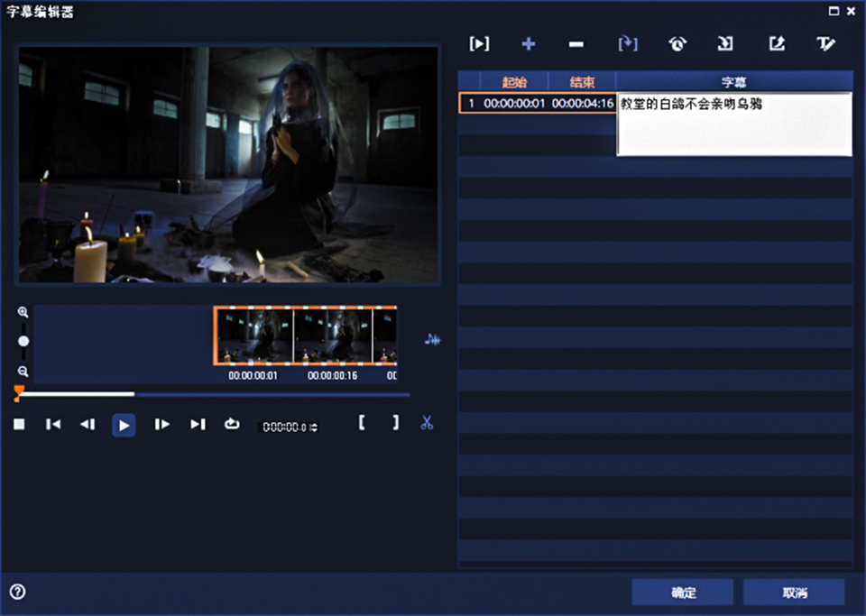Click the export subtitle file icon
Screen dimensions: 866x616
(777, 43)
